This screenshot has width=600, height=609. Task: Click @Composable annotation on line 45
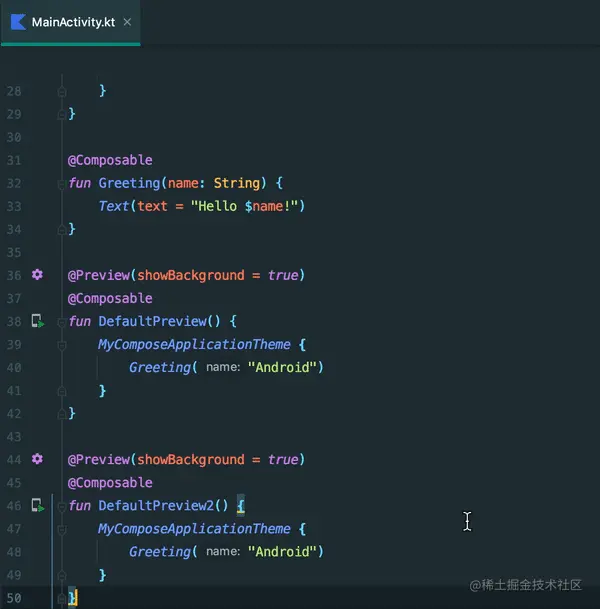point(110,482)
